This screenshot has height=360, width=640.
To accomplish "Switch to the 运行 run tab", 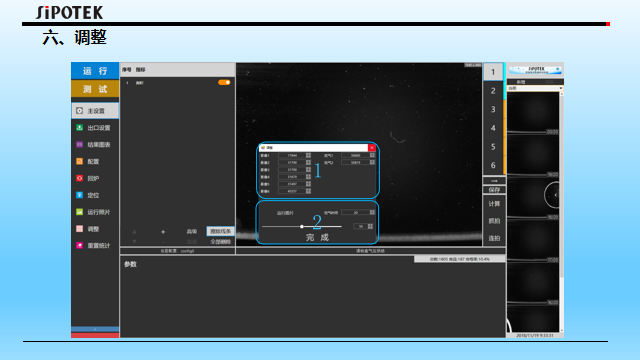I will [x=95, y=71].
